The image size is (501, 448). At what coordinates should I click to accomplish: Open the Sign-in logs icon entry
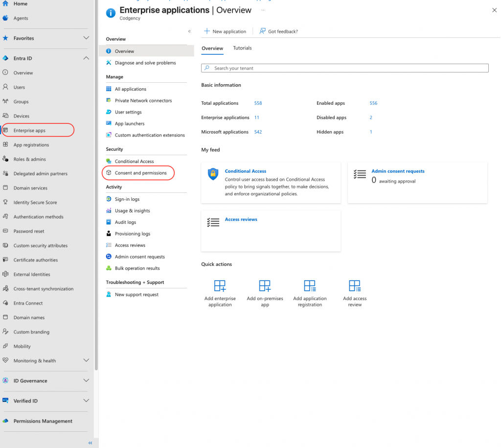pos(109,199)
